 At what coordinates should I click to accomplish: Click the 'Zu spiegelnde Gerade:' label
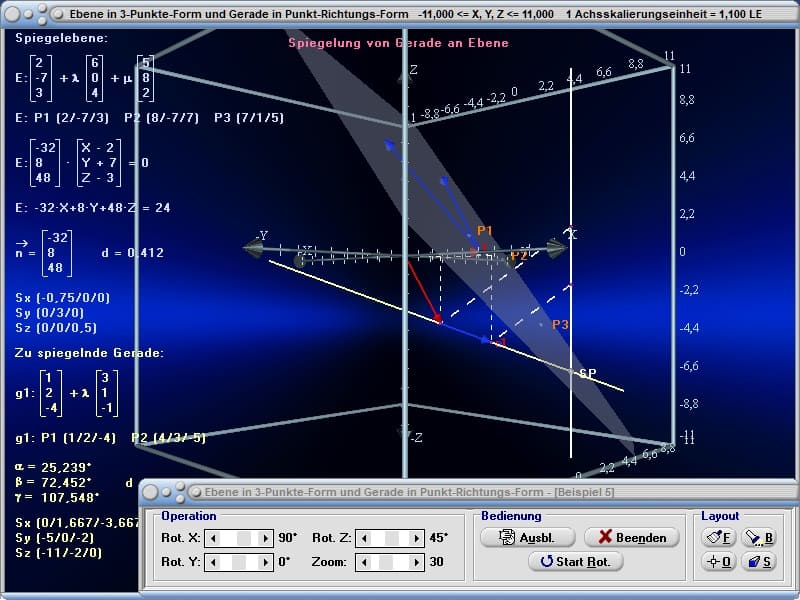pos(89,353)
